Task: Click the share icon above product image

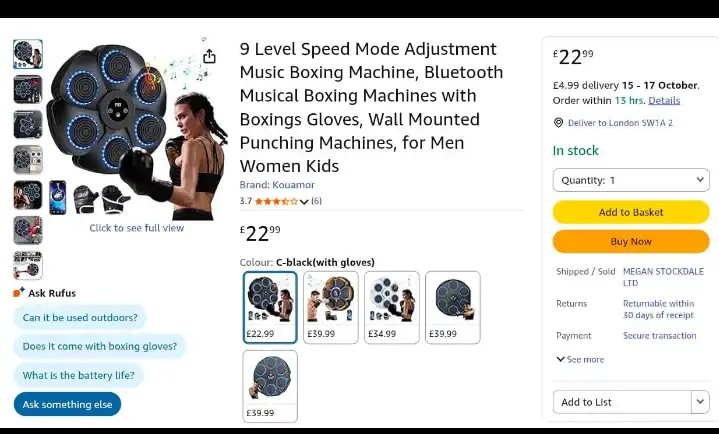Action: (x=209, y=57)
